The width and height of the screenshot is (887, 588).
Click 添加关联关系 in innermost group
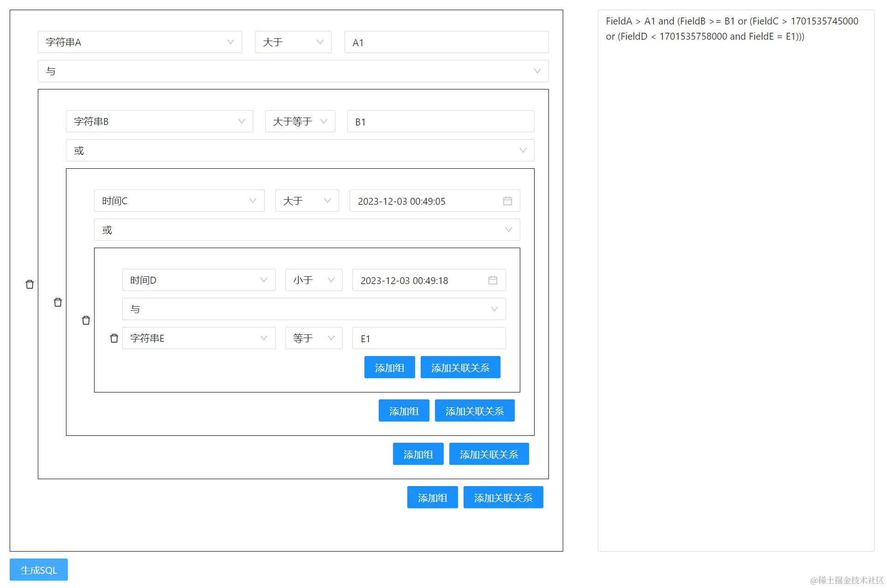click(x=460, y=368)
